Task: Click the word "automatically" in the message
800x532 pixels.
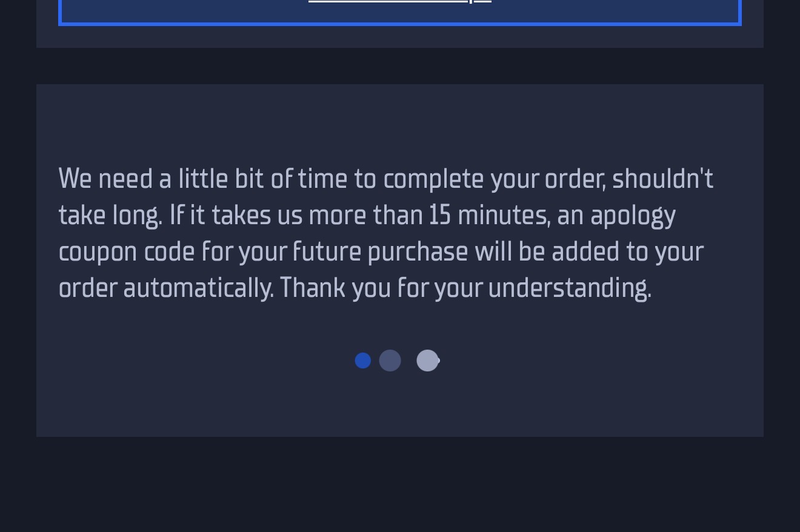Action: 198,288
